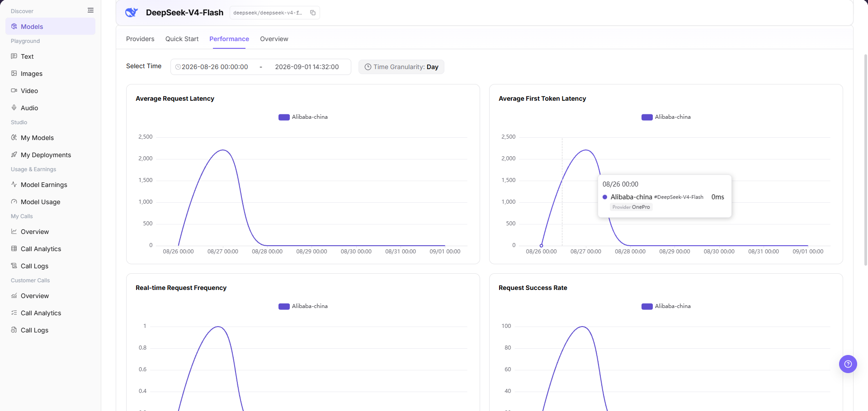Click the Average Request Latency chart title
The image size is (868, 411).
point(175,98)
